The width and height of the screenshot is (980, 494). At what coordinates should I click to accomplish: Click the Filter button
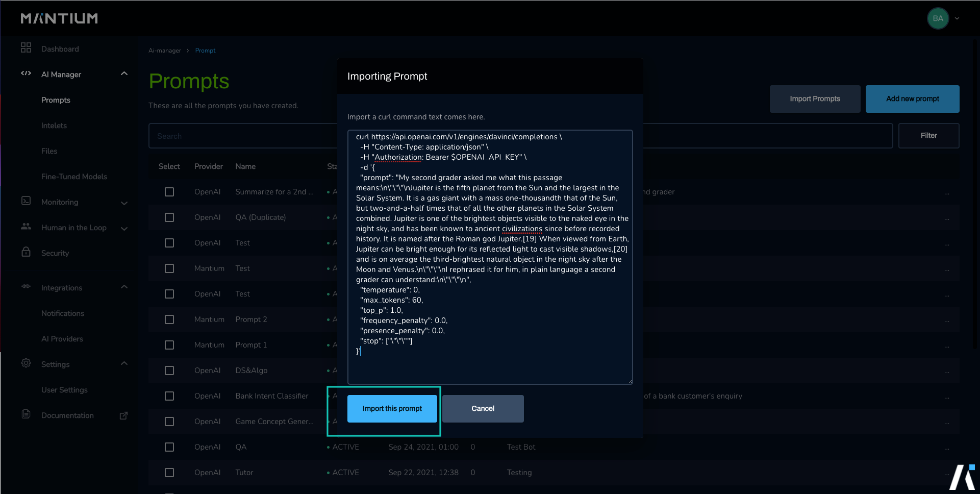point(928,136)
